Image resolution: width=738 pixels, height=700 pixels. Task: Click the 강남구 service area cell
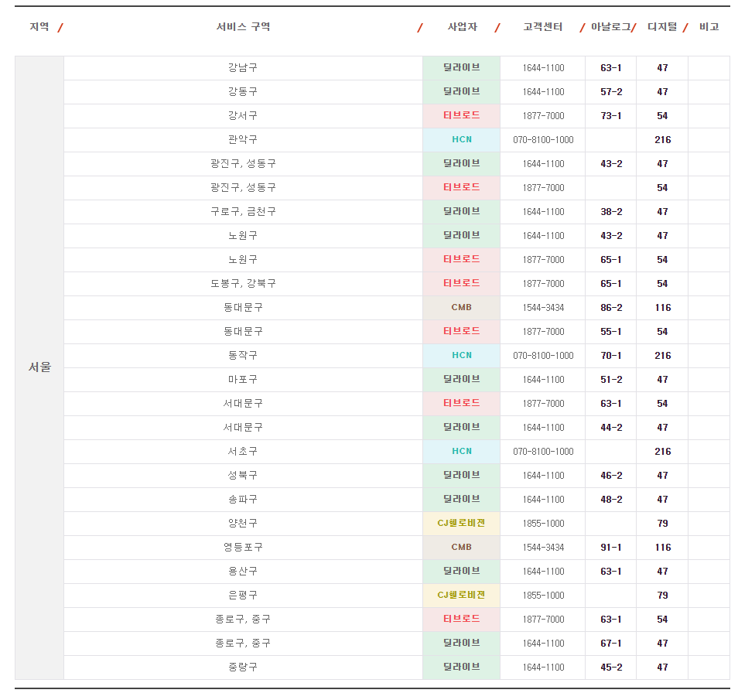point(243,68)
